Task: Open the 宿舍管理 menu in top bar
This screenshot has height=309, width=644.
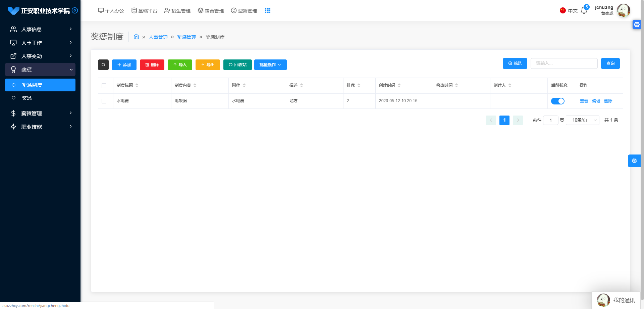Action: 210,10
